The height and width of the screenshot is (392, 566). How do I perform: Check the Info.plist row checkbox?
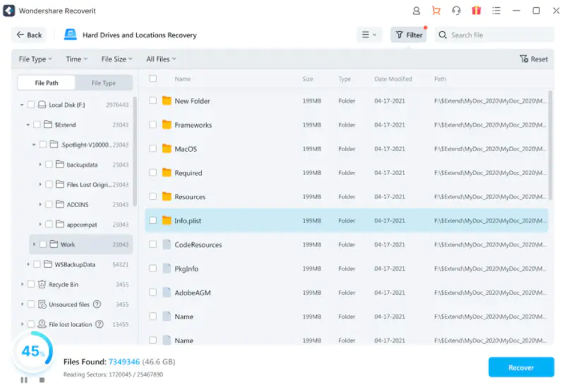pos(153,220)
